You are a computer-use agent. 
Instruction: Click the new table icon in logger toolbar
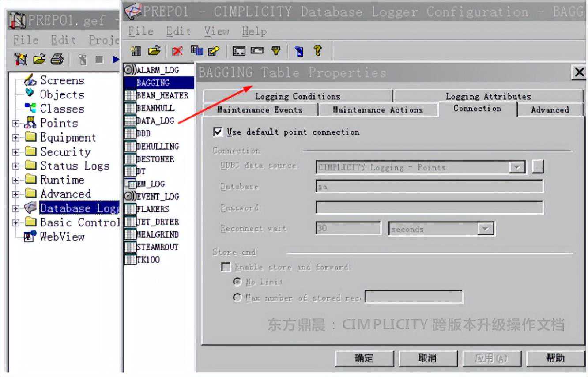pyautogui.click(x=136, y=51)
